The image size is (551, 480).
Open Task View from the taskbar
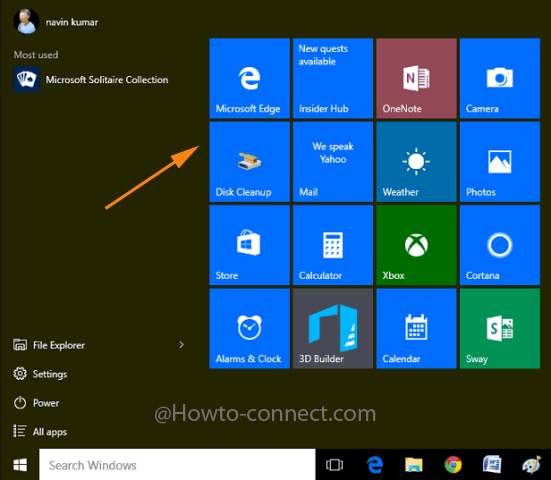point(334,465)
